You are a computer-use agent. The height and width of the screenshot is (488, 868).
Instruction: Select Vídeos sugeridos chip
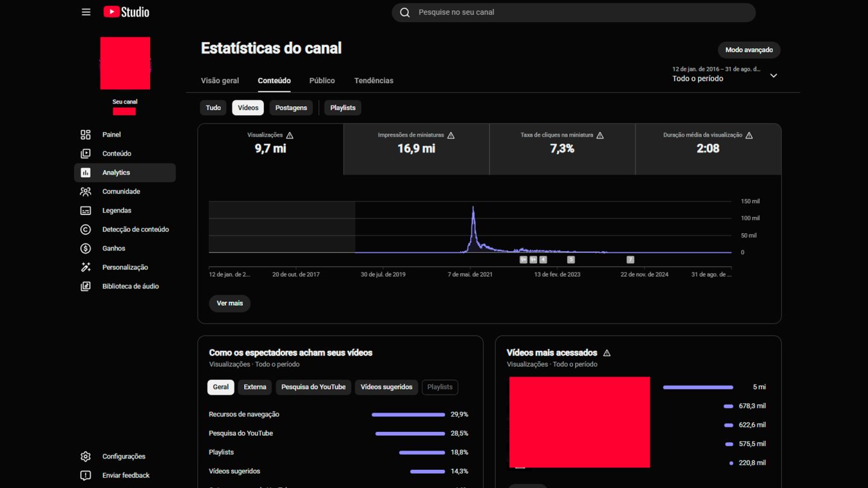(x=386, y=387)
